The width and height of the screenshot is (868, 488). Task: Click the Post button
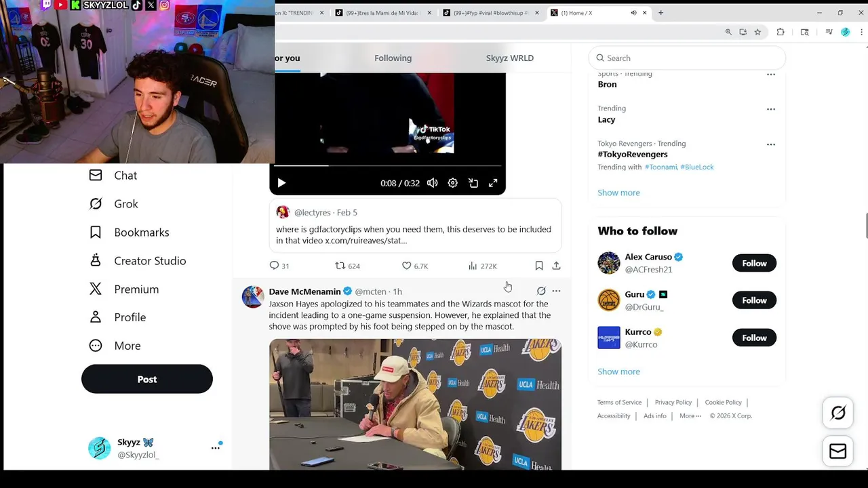point(147,379)
